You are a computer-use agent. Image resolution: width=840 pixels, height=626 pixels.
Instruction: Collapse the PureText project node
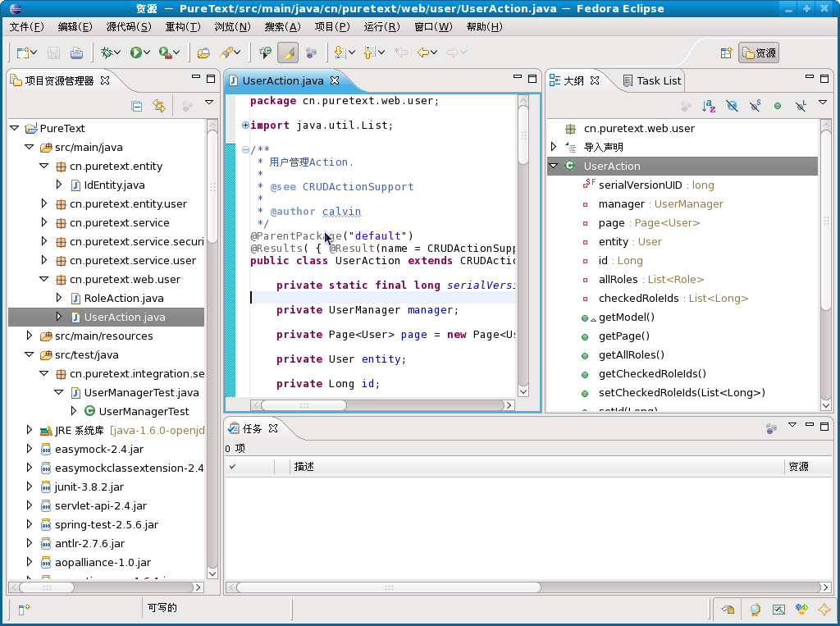tap(15, 128)
